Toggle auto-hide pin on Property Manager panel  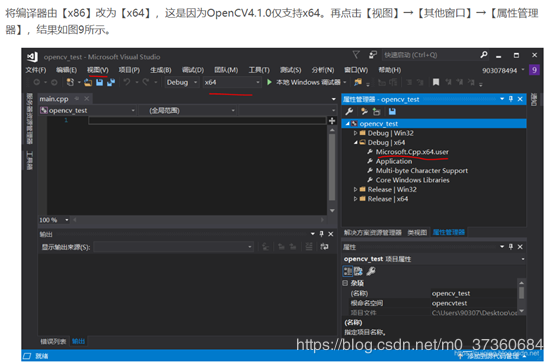[511, 99]
